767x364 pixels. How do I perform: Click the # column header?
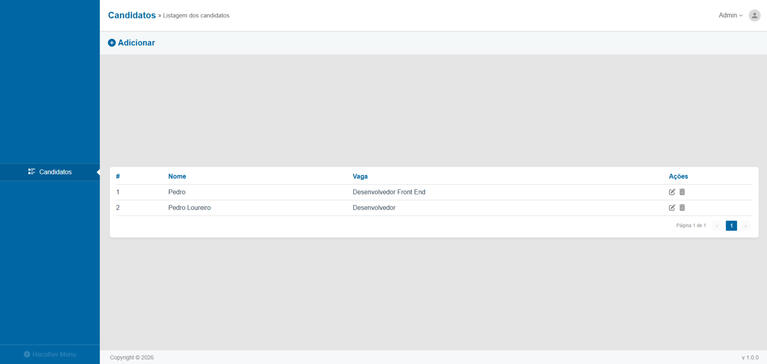(x=118, y=177)
